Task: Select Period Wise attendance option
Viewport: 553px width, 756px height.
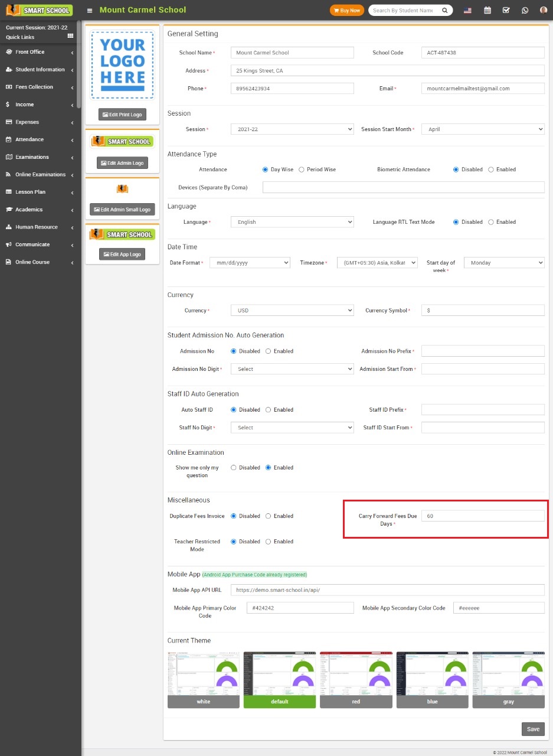Action: (302, 170)
